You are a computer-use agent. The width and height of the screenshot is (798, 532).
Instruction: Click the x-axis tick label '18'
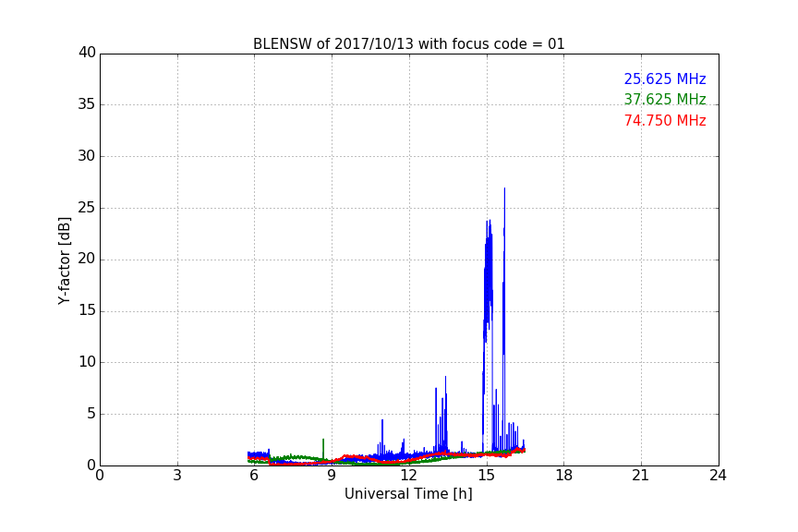[564, 476]
